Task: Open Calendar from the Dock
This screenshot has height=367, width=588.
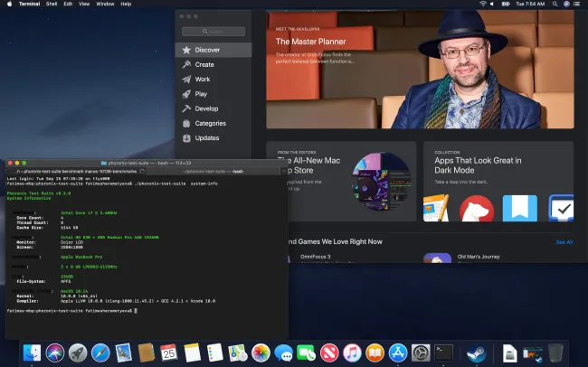Action: coord(169,353)
